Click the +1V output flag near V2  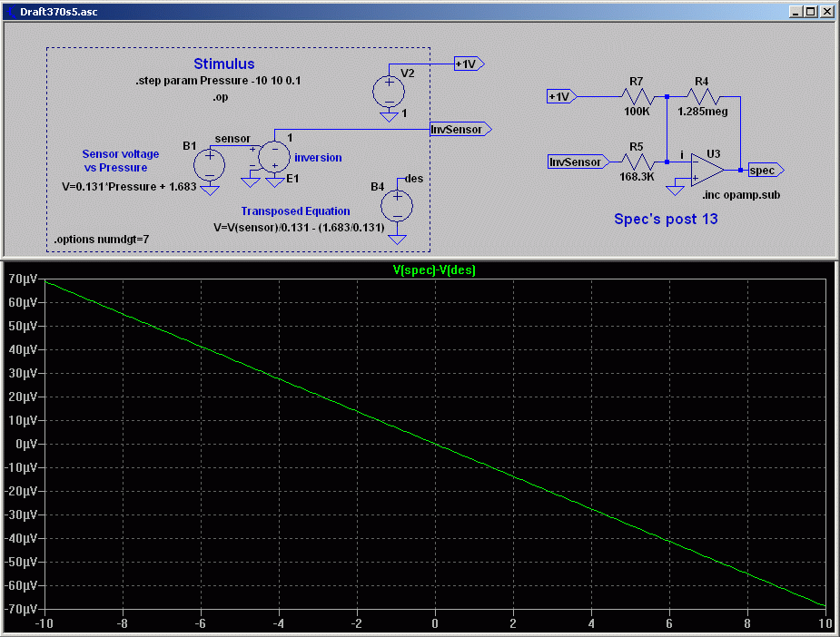point(469,64)
